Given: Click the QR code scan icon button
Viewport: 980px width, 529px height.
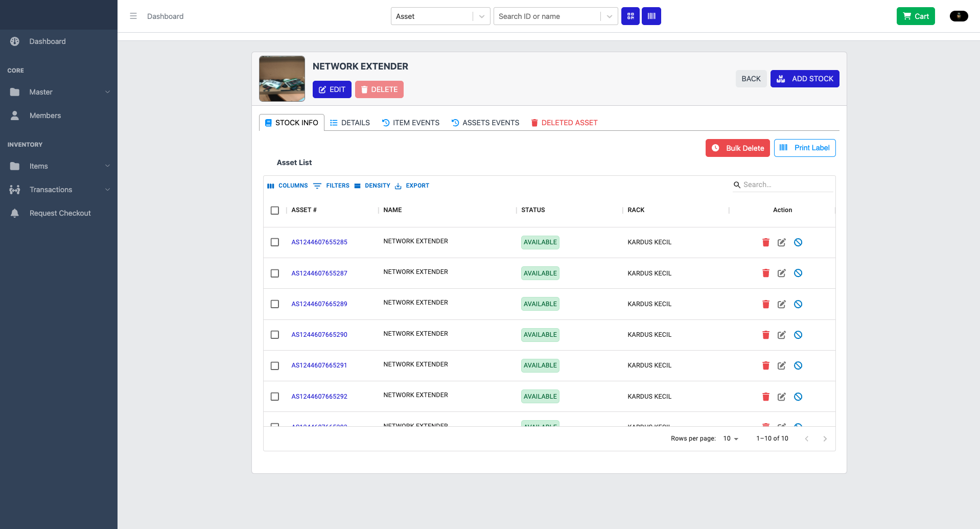Looking at the screenshot, I should point(630,16).
